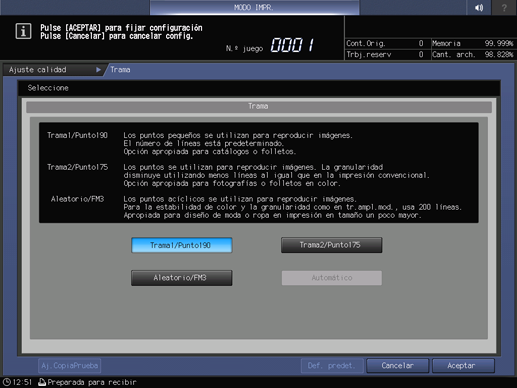The width and height of the screenshot is (517, 388).
Task: Click the clock icon in status bar
Action: [7, 382]
